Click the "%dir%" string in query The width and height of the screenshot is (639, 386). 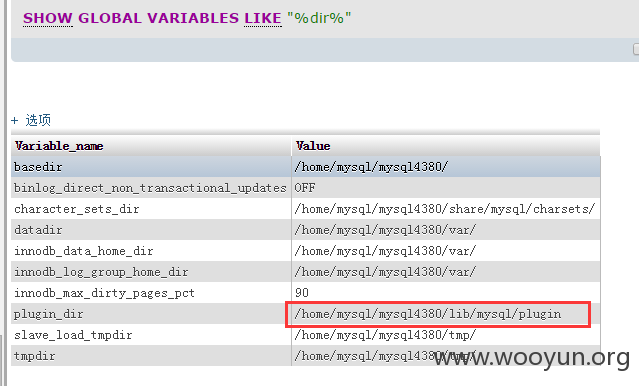point(319,18)
